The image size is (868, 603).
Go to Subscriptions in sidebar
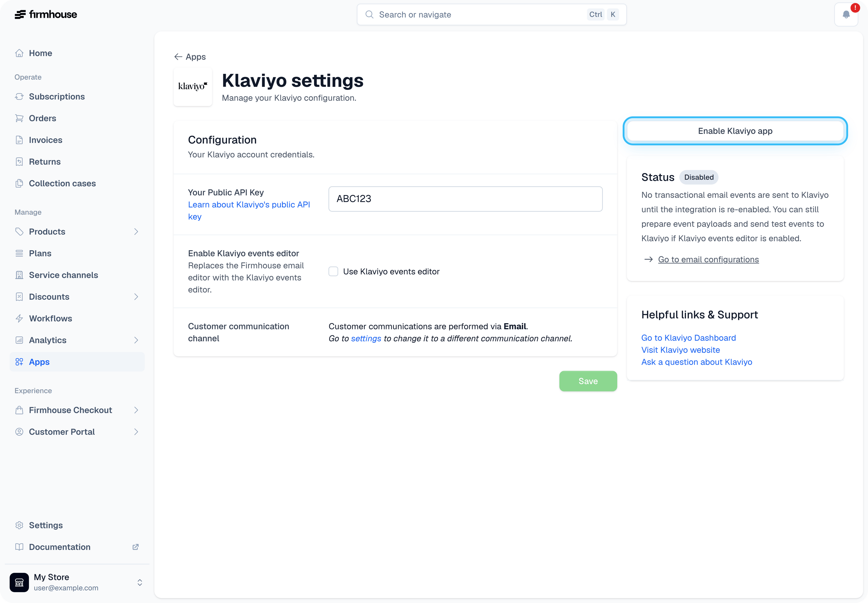click(77, 97)
